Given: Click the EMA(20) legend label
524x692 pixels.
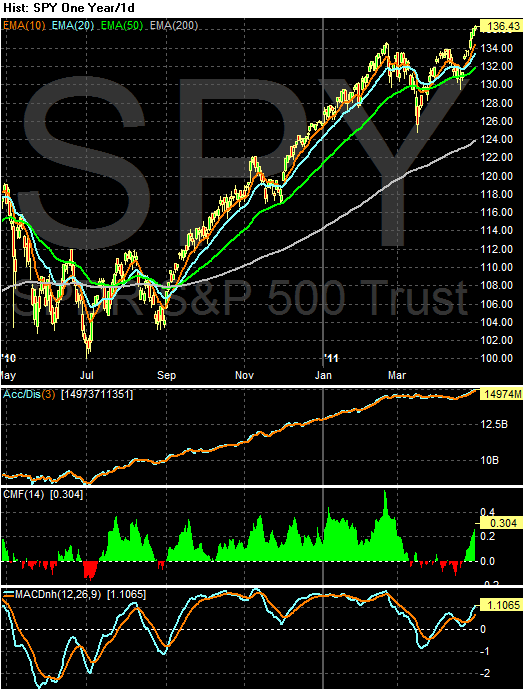Looking at the screenshot, I should pyautogui.click(x=73, y=26).
